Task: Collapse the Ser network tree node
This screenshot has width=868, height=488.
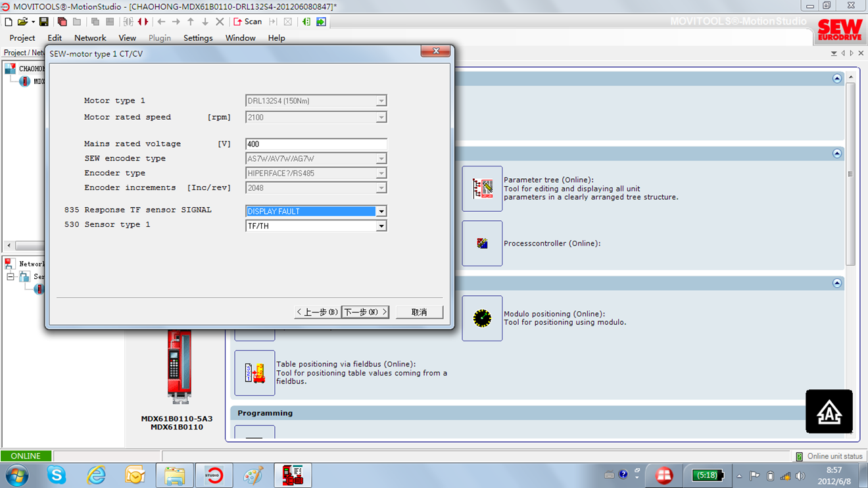Action: [x=11, y=277]
